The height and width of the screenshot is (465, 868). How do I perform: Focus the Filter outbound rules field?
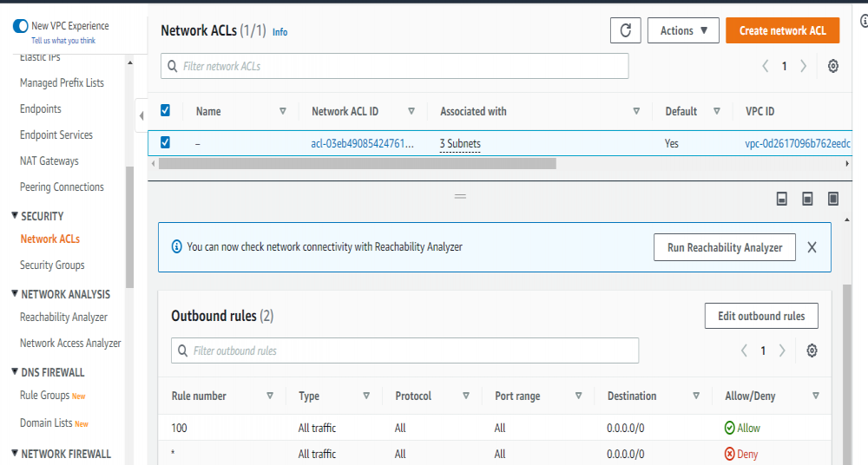(404, 350)
